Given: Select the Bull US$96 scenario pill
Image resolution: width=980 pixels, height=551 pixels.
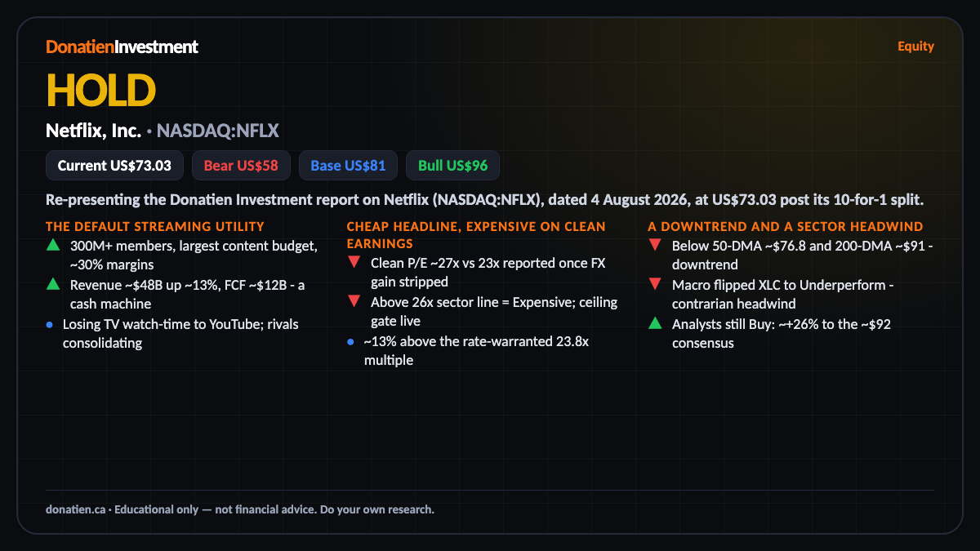Looking at the screenshot, I should (452, 166).
